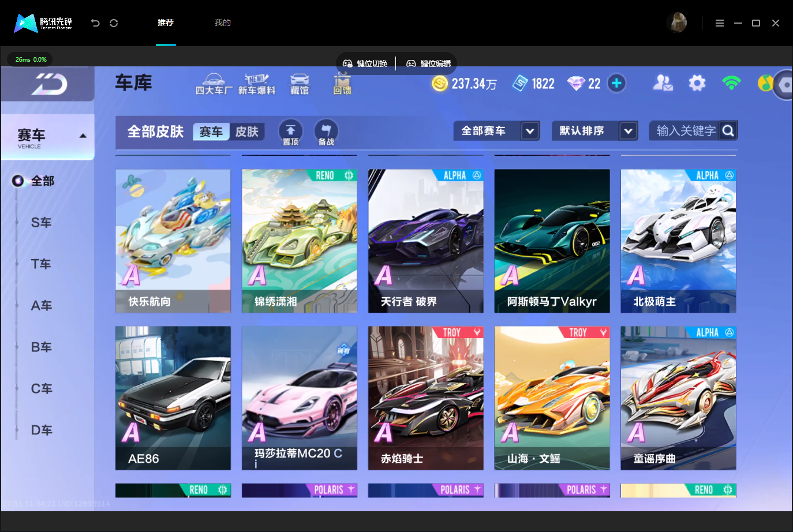This screenshot has width=793, height=532.
Task: Click the gold coin currency icon
Action: click(x=440, y=84)
